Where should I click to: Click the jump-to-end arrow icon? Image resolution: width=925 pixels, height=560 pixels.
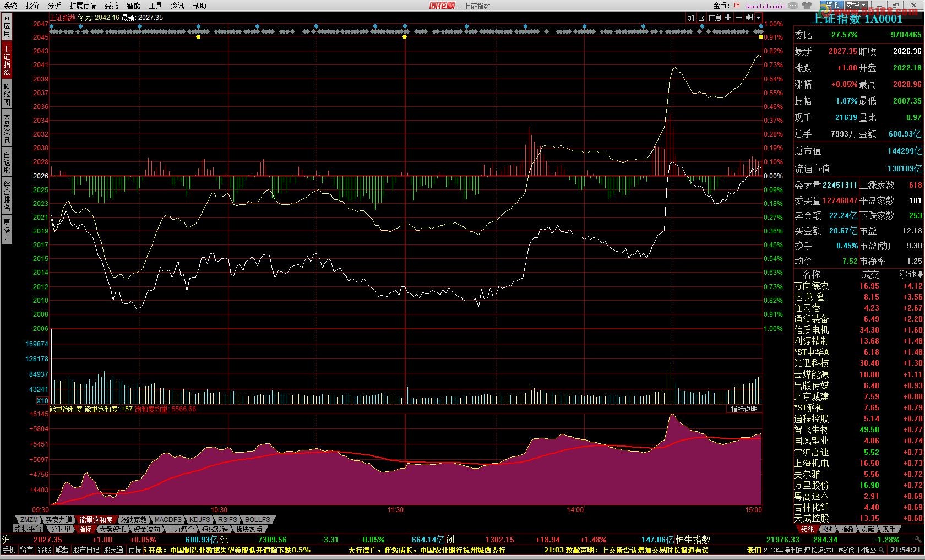click(x=749, y=18)
